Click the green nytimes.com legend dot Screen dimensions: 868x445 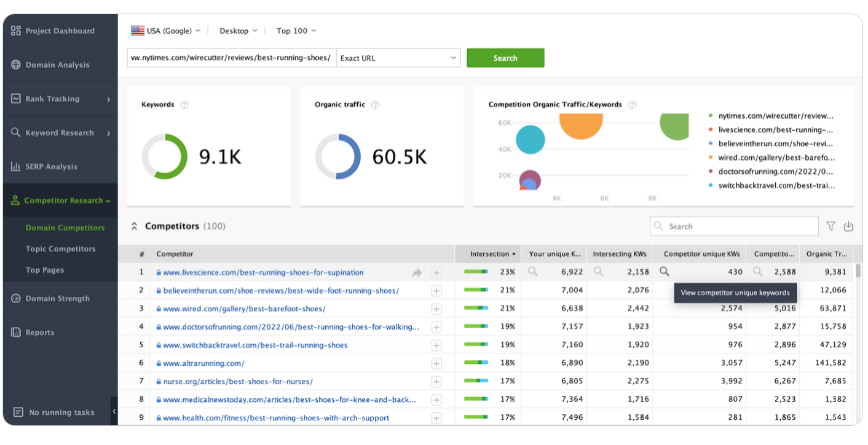(x=711, y=116)
